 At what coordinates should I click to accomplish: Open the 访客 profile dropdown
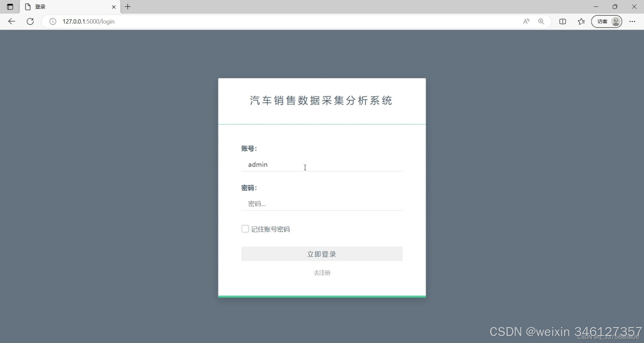coord(607,21)
